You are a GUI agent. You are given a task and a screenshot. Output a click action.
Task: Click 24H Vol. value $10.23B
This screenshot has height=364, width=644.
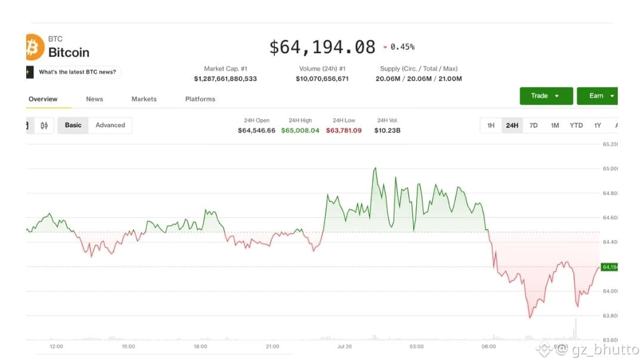click(388, 130)
